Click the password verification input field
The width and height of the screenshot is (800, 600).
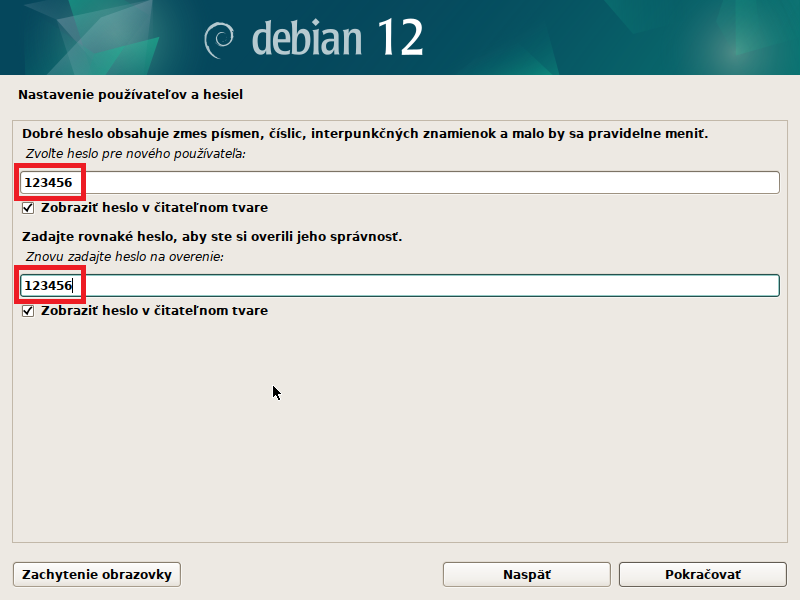point(400,286)
